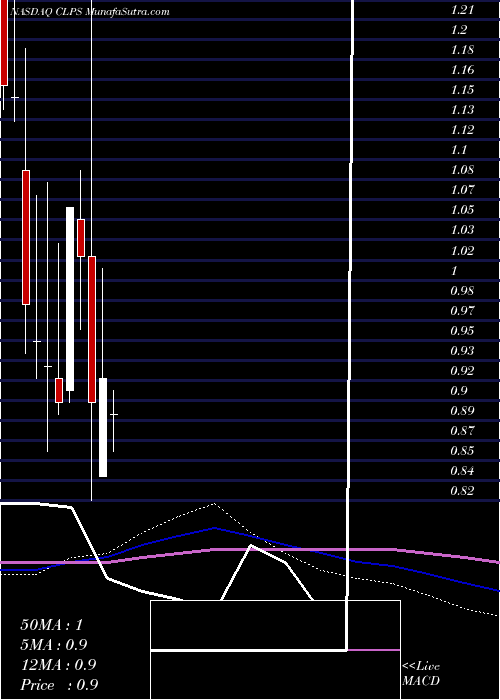This screenshot has height=700, width=500.
Task: Select the 1.2 price axis label
Action: pos(459,30)
